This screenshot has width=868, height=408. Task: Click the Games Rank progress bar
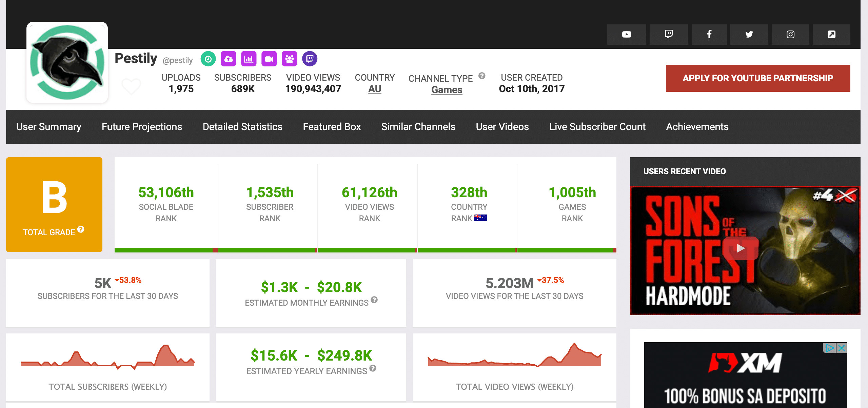567,250
